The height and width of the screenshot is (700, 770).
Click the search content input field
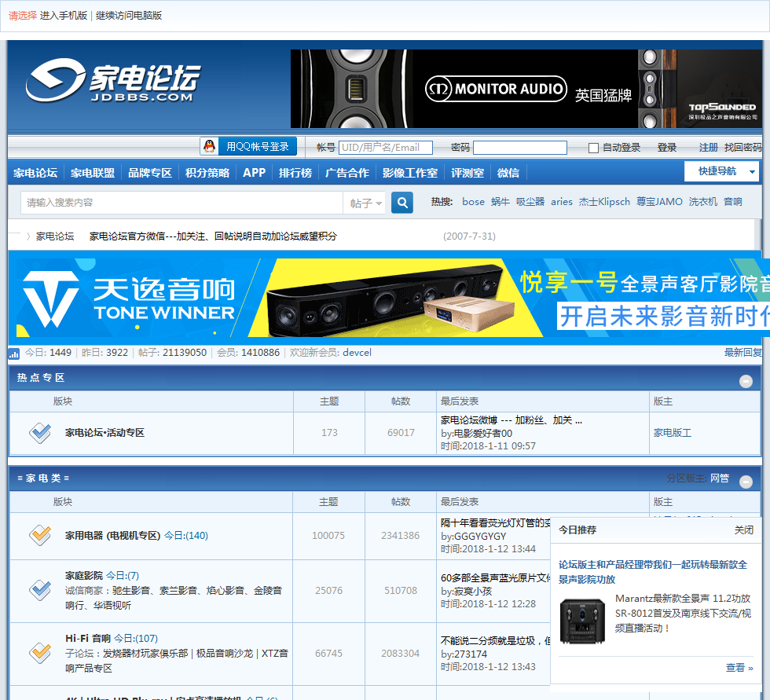(x=181, y=203)
